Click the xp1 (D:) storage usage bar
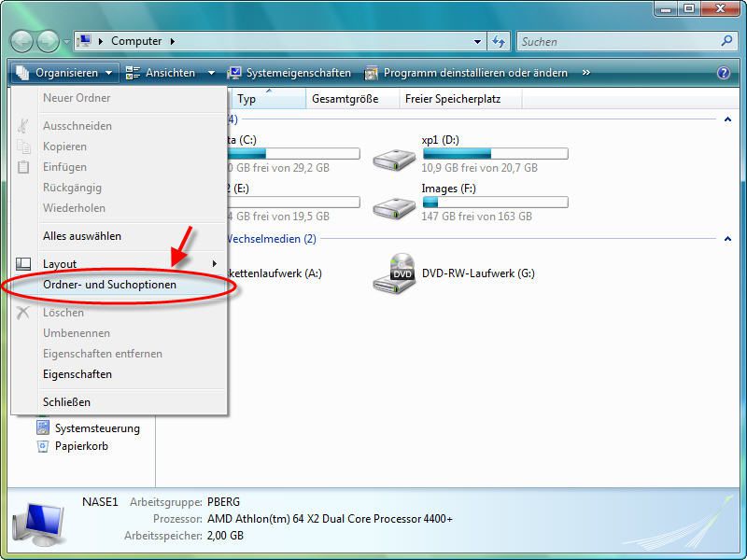 [x=495, y=153]
